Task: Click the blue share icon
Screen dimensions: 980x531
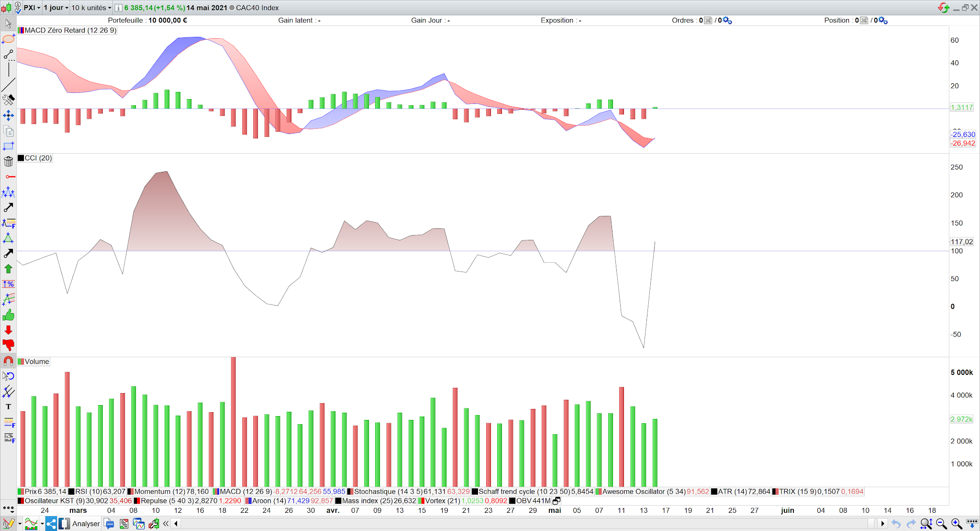Action: pos(51,524)
